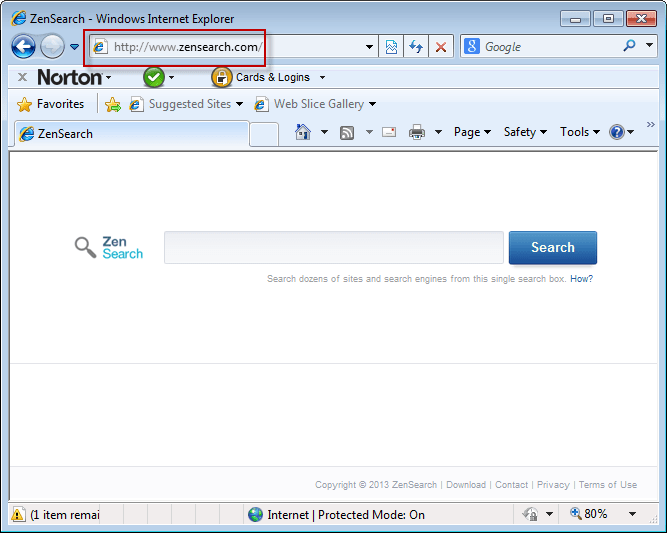667x533 pixels.
Task: Click the ZenSearch page search field
Action: (x=334, y=248)
